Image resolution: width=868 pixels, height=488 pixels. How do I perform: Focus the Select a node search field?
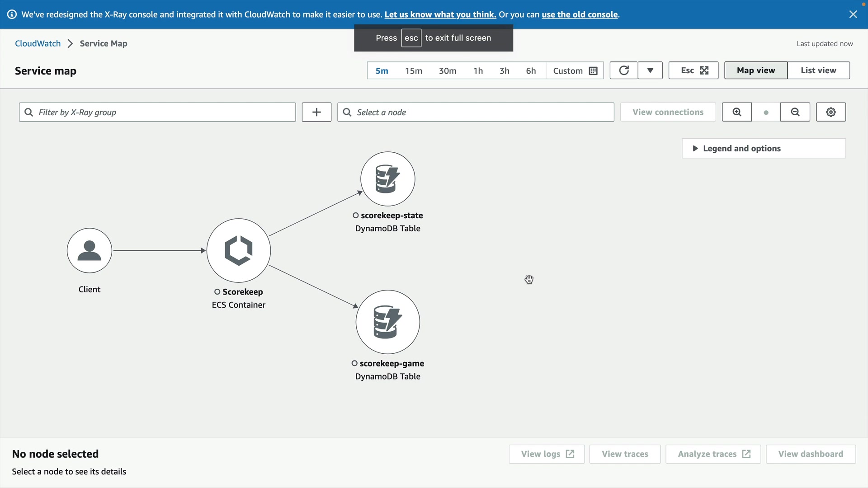click(476, 112)
